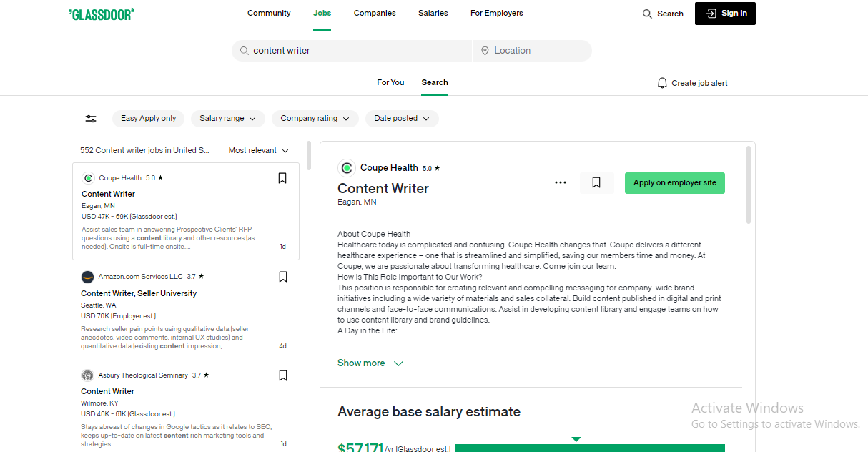
Task: Open the Salaries menu
Action: point(433,14)
